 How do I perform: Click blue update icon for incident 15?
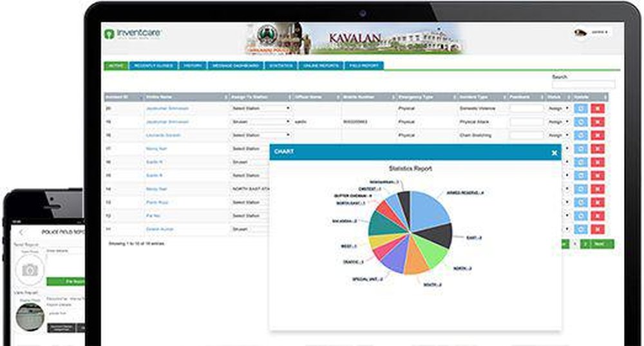tap(580, 175)
